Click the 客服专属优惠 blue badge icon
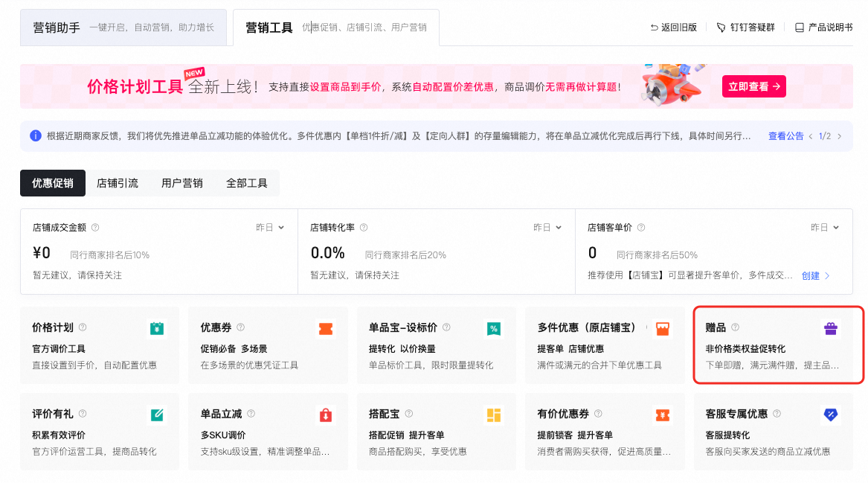Screen dimensions: 868x483 830,415
